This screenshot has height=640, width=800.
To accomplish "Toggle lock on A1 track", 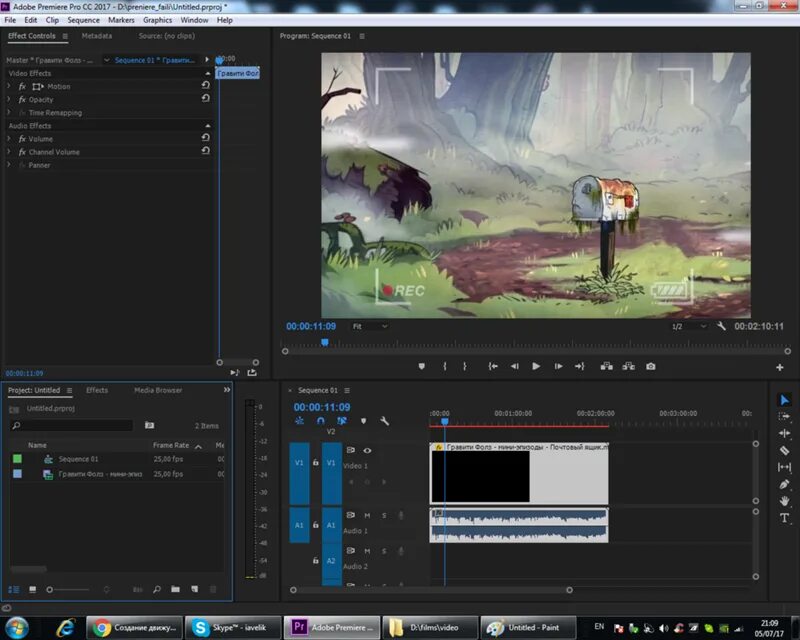I will coord(316,525).
